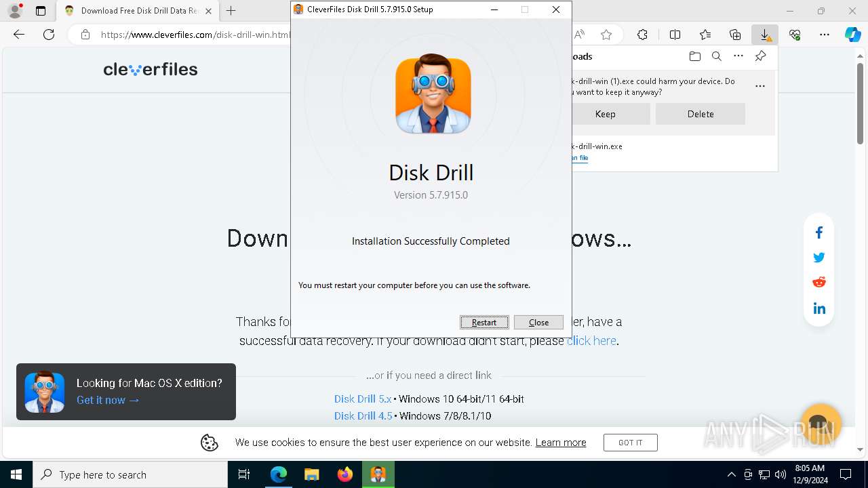This screenshot has height=488, width=868.
Task: Click the taskbar search box
Action: point(130,474)
